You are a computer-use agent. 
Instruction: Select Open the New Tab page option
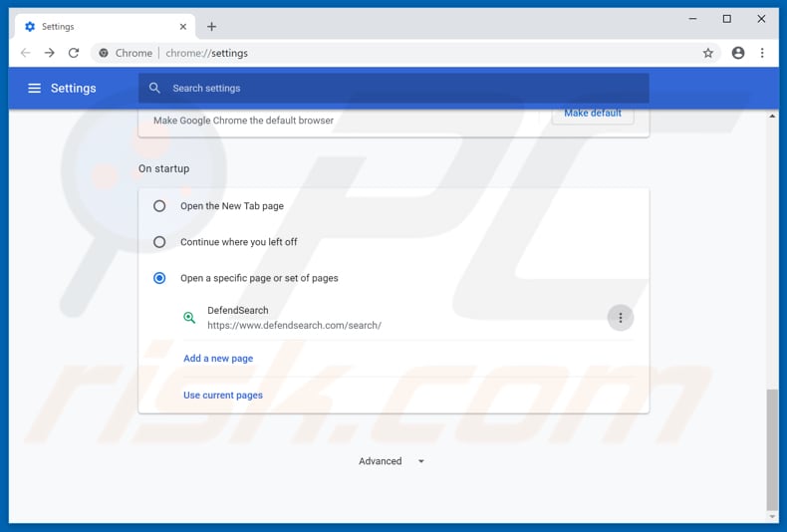[x=159, y=206]
